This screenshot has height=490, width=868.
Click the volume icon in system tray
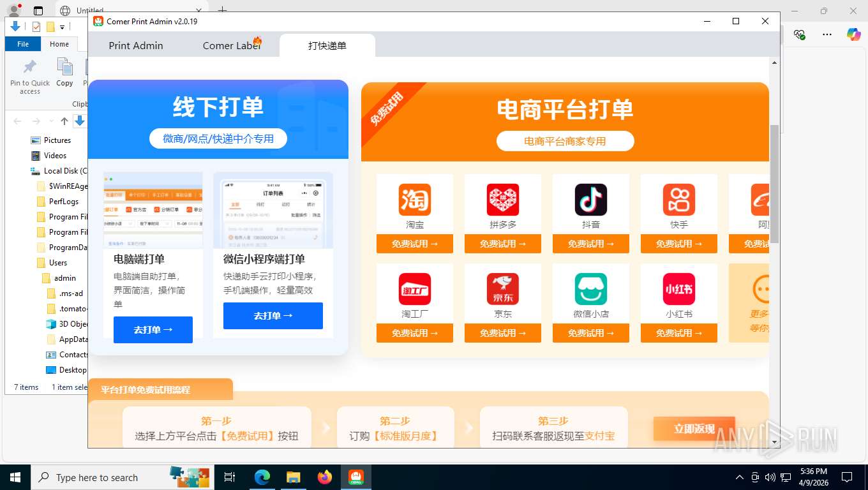770,477
